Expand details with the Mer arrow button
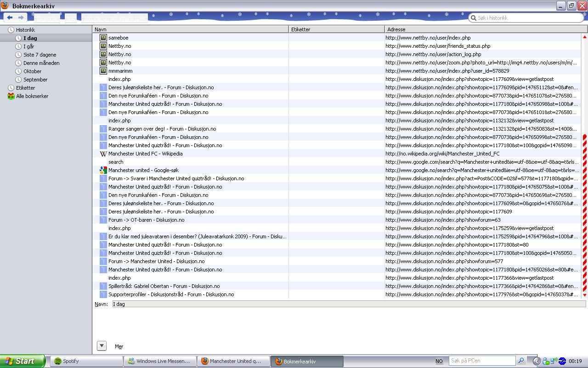 point(102,346)
